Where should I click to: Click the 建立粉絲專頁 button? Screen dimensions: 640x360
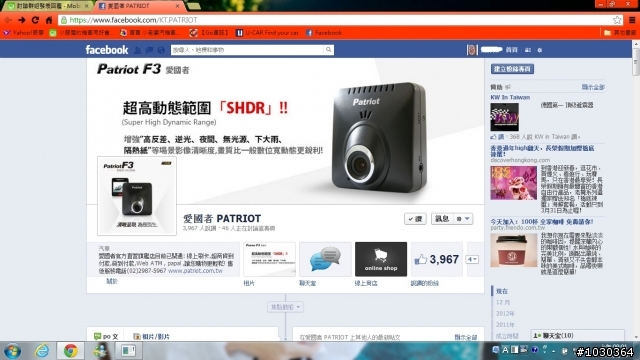[512, 69]
